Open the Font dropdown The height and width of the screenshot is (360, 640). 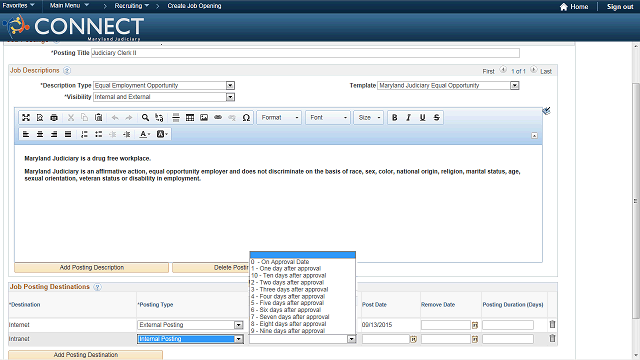[x=328, y=118]
